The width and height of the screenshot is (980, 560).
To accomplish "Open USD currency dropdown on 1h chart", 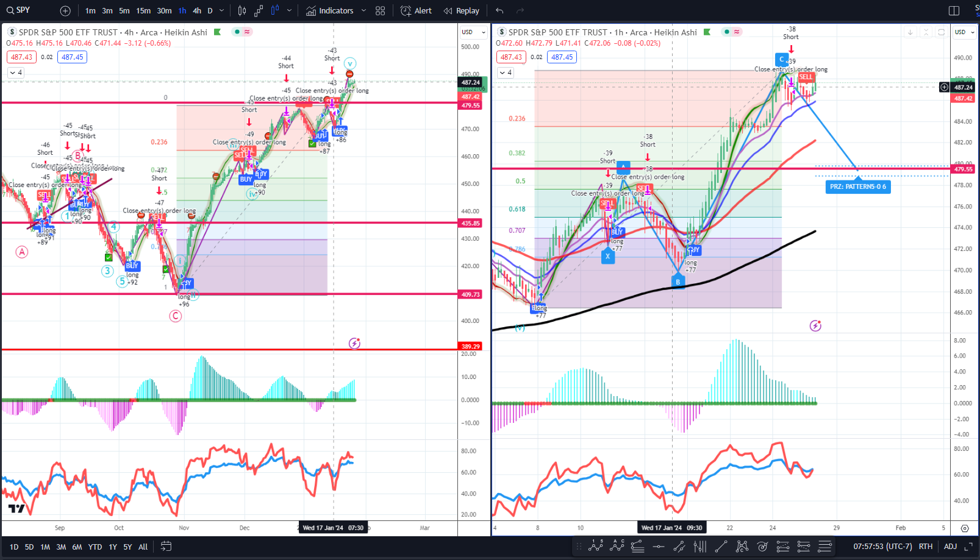I will pos(966,32).
